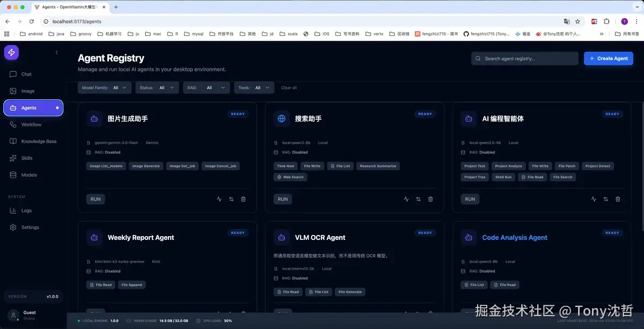Click the Research Summarize tool tag
Screen dimensions: 644x329
point(378,166)
